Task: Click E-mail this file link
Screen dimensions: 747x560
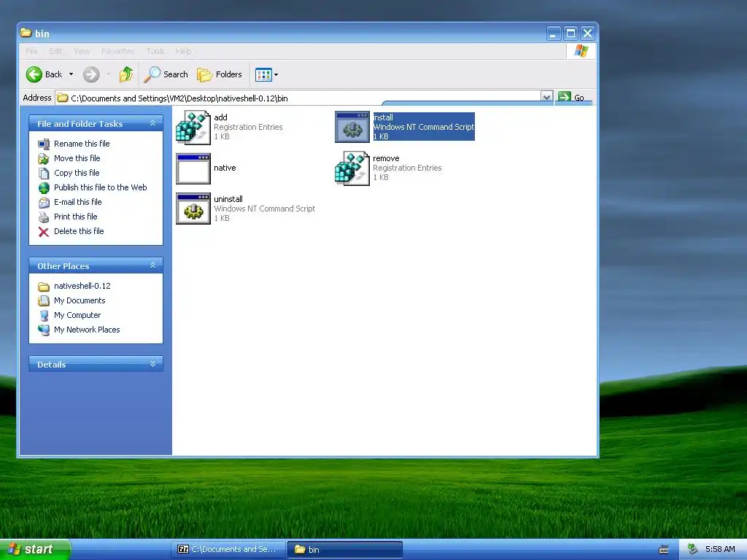Action: [x=77, y=202]
